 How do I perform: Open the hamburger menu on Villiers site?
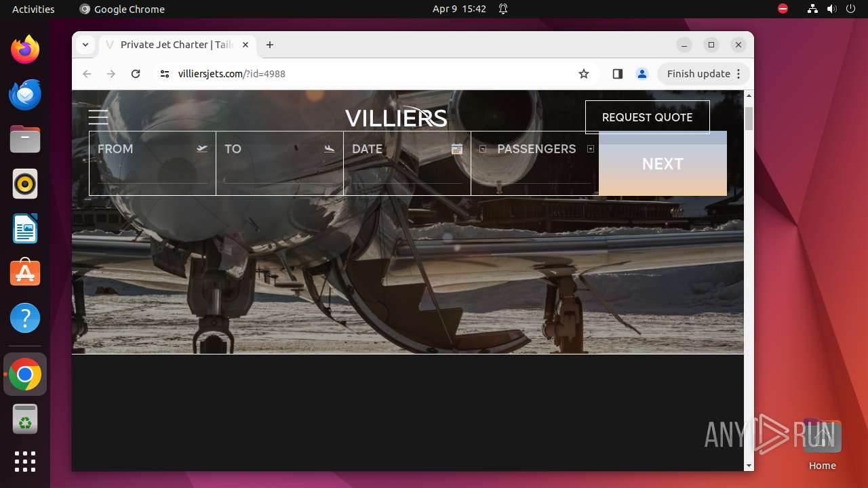point(98,117)
